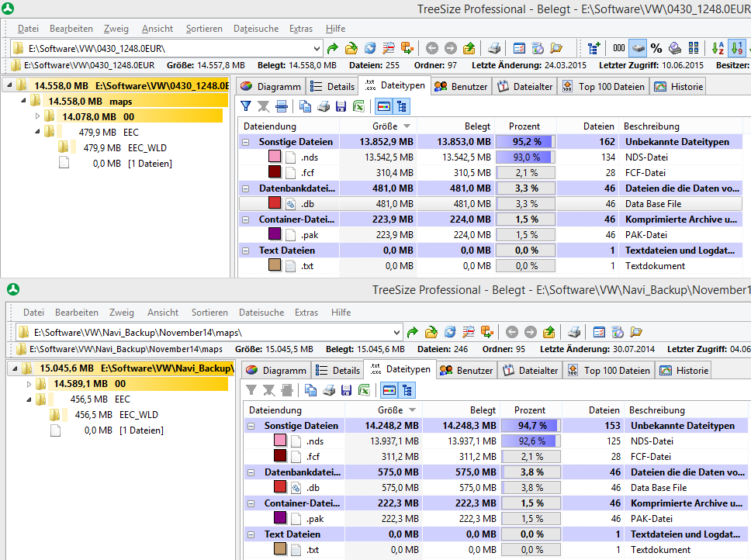This screenshot has width=751, height=560.
Task: Sort by Beschreibung column header in top window
Action: [684, 126]
